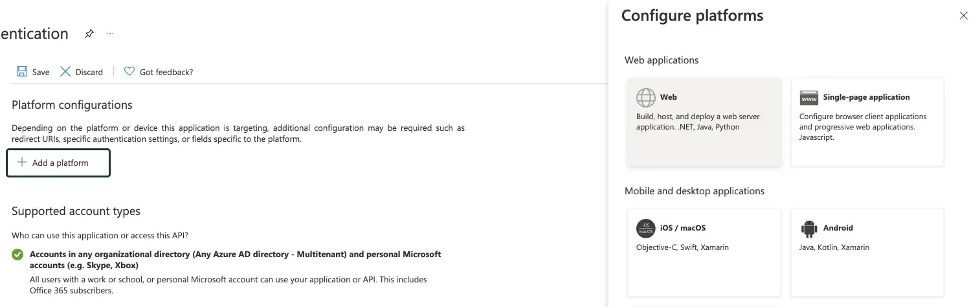Viewport: 980px width, 307px height.
Task: Click the Save toolbar label
Action: pyautogui.click(x=41, y=73)
